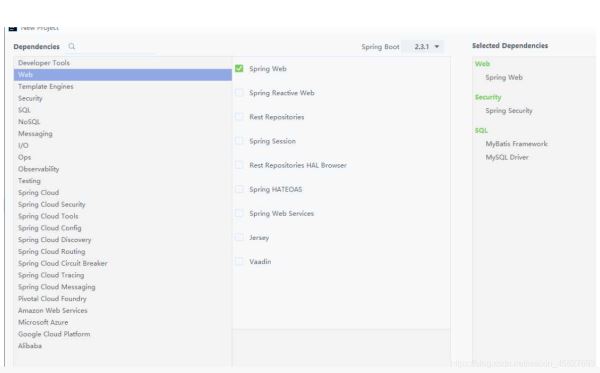Open Spring Cloud Tools category
The height and width of the screenshot is (373, 600).
point(123,216)
